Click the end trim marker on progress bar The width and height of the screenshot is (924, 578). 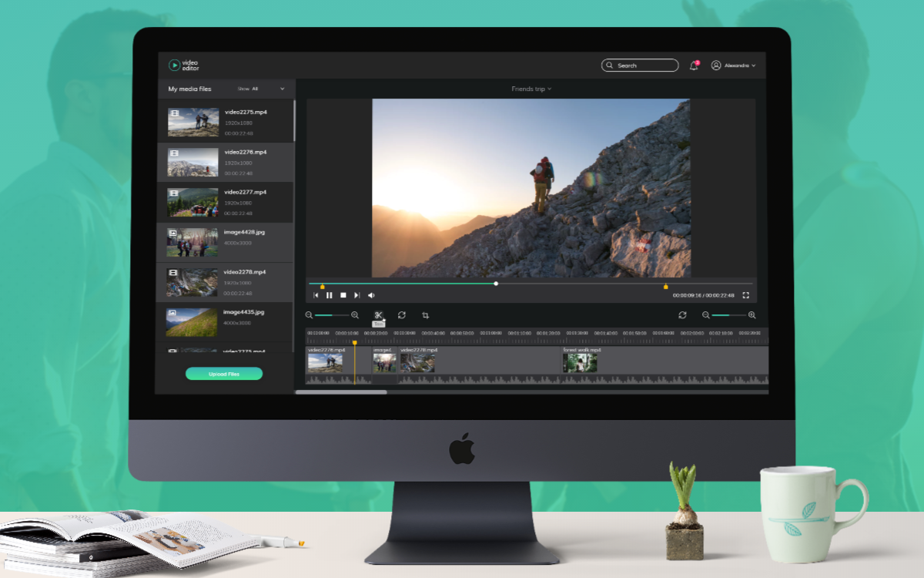(666, 286)
